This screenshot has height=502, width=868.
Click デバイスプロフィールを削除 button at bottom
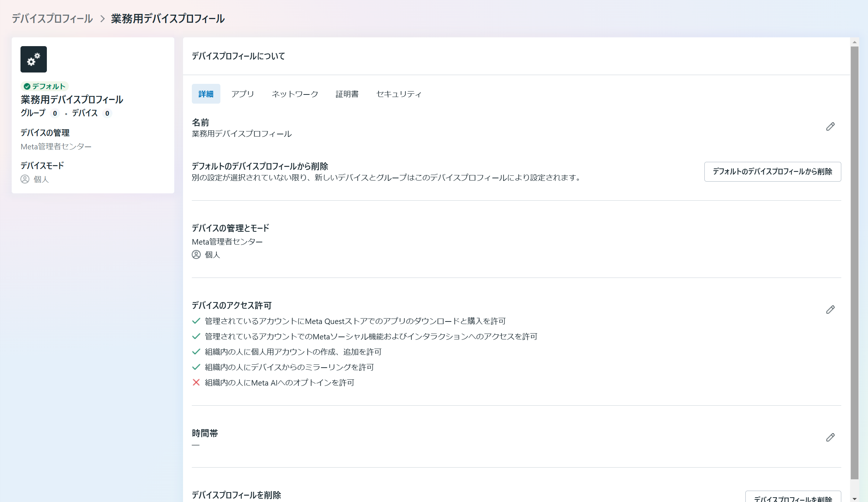click(x=793, y=498)
